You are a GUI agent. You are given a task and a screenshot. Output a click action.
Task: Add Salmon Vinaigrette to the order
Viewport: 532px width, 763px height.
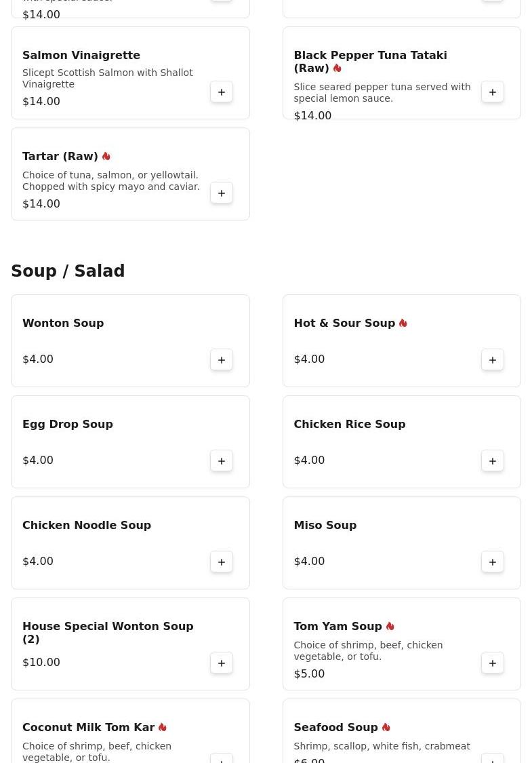pyautogui.click(x=222, y=92)
